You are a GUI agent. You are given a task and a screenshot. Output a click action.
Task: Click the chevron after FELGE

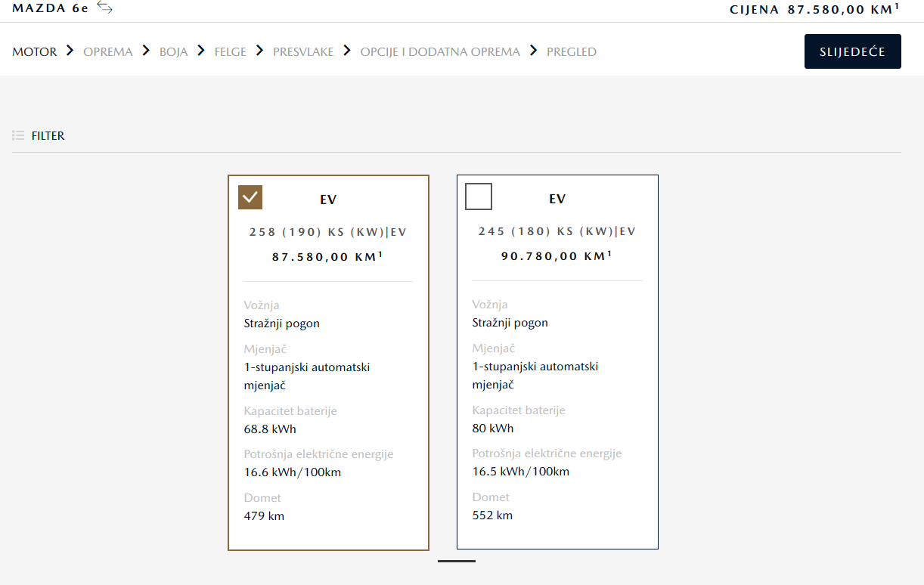260,51
